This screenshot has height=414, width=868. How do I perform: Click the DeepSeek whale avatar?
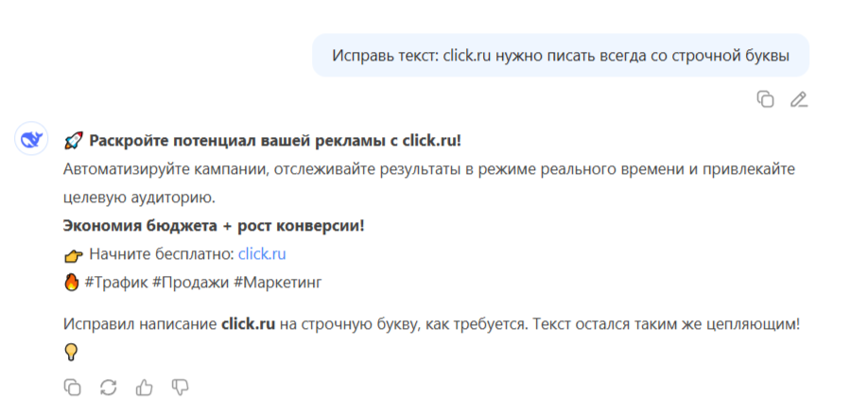click(31, 138)
